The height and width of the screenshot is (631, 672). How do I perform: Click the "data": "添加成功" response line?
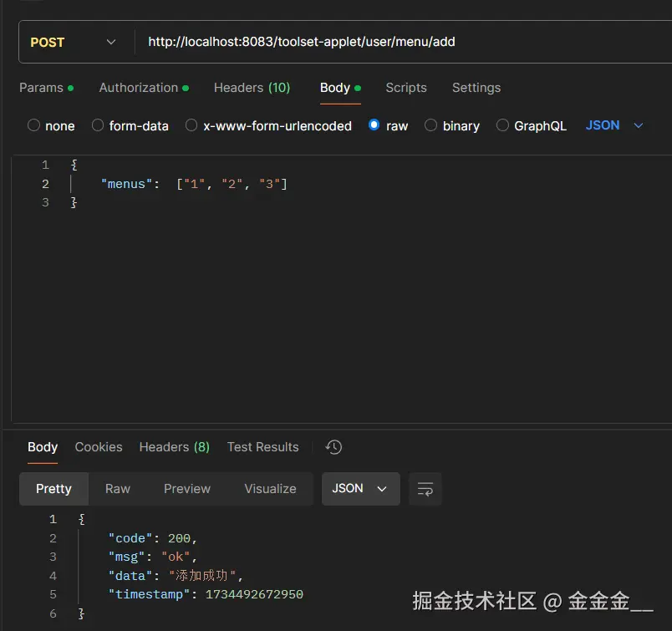tap(176, 575)
